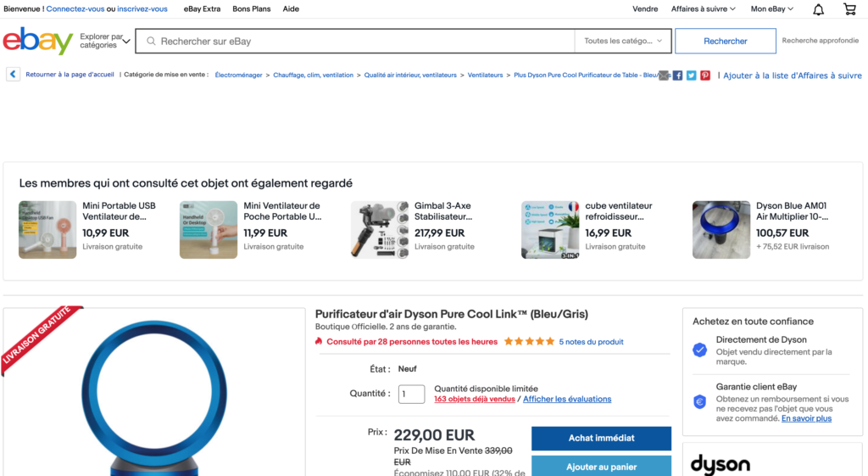Click inscrivez-vous link
Viewport: 868px width, 476px height.
(x=142, y=8)
